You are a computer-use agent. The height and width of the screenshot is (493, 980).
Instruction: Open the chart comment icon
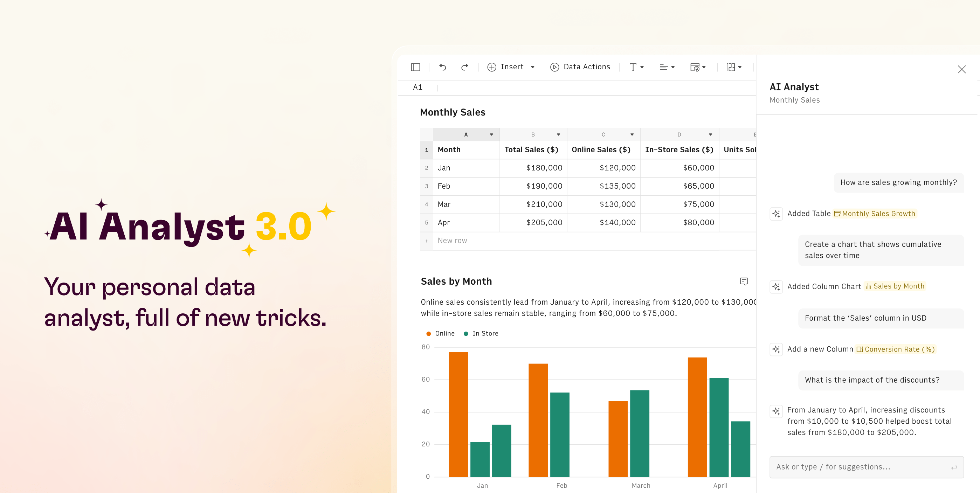tap(744, 282)
